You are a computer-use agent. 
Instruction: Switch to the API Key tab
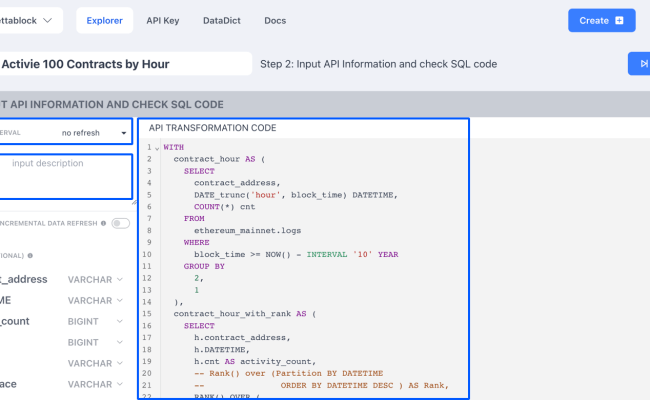[162, 20]
